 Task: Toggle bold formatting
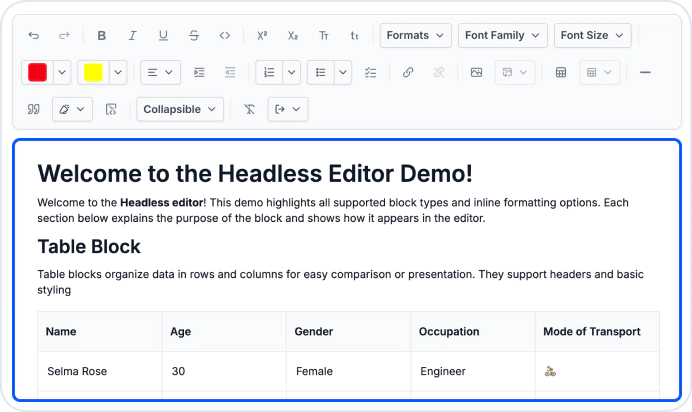click(x=102, y=35)
